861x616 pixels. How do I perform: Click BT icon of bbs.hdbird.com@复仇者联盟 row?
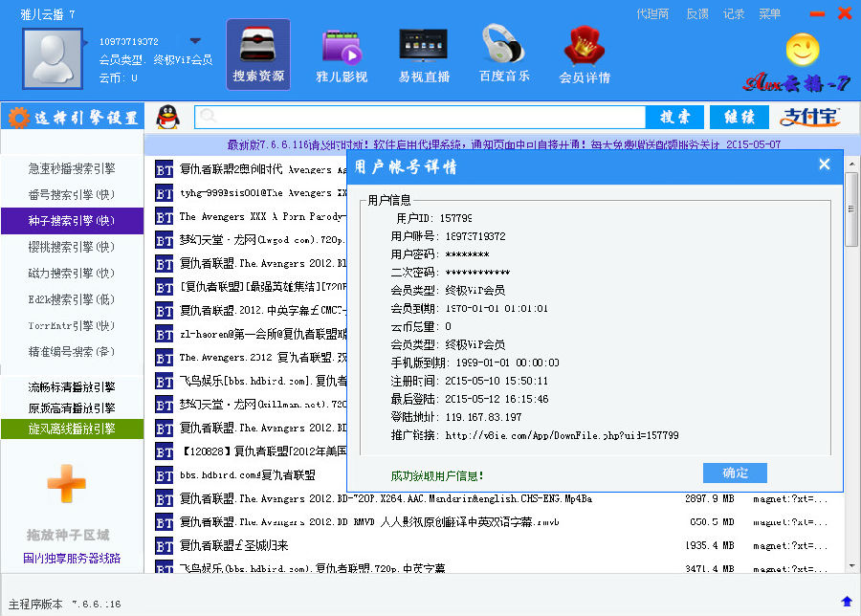pos(165,475)
